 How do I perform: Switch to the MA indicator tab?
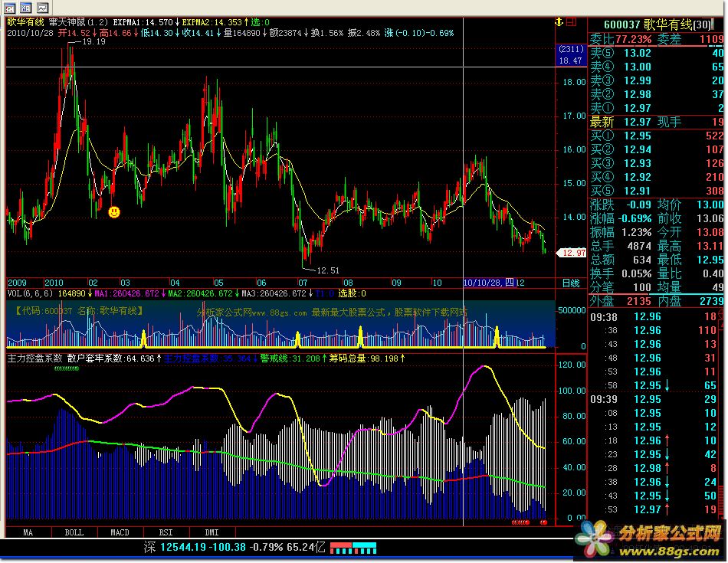click(28, 532)
